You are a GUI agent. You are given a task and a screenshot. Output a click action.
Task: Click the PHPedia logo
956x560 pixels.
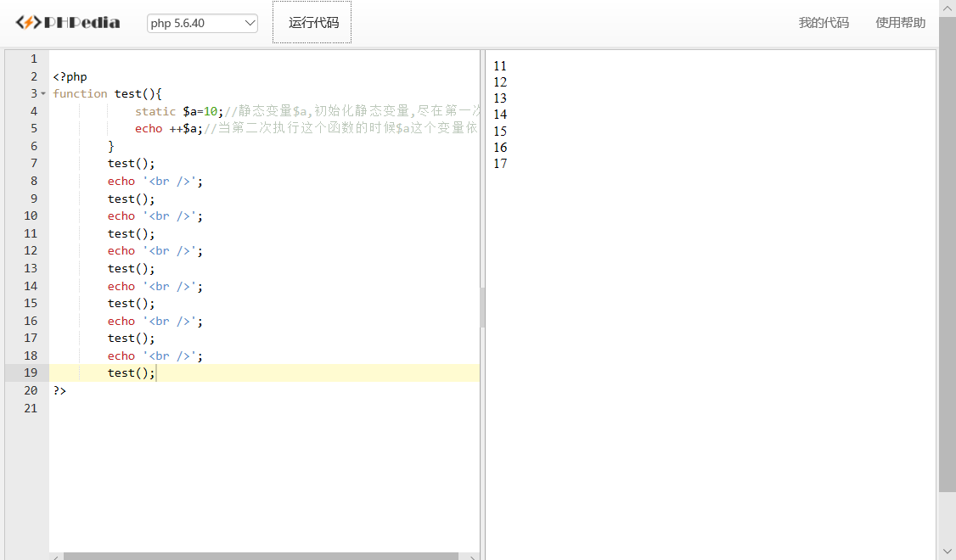point(68,23)
